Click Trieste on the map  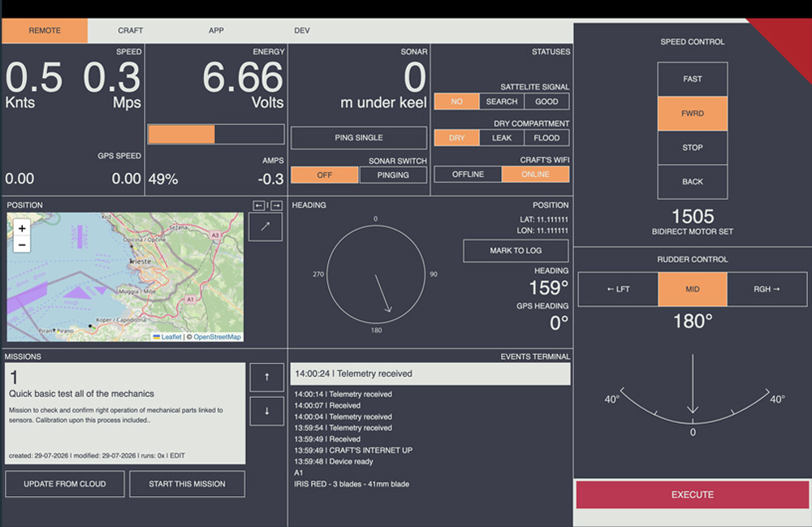click(x=140, y=261)
